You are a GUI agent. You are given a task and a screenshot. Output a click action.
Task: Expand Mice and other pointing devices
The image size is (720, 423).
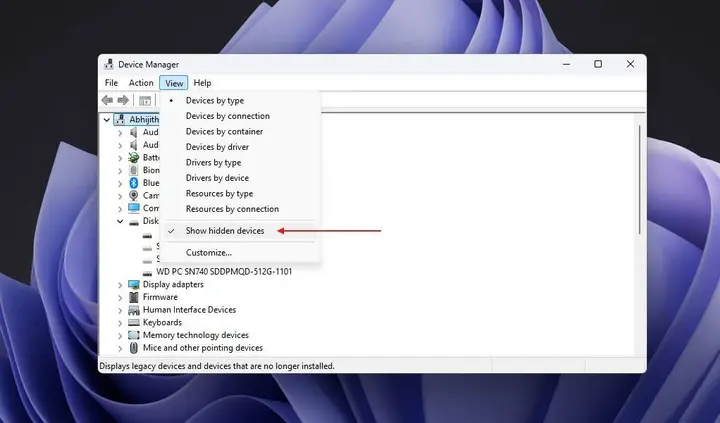(x=120, y=348)
